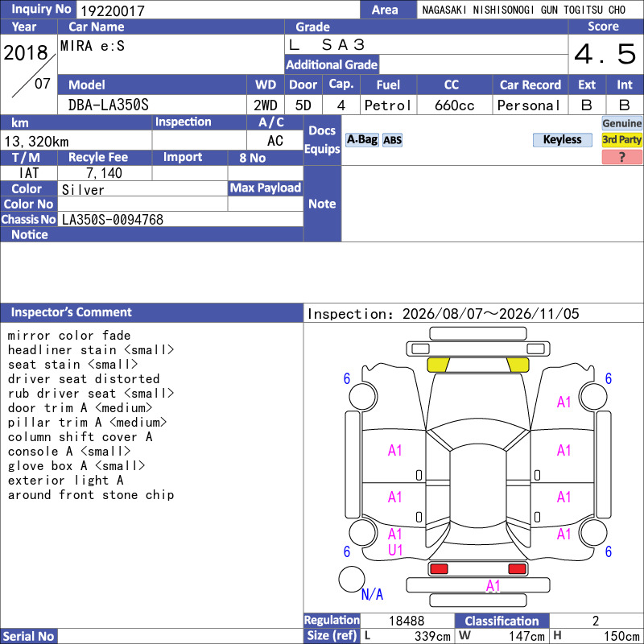Select the U1 damage mark on diagram
This screenshot has width=644, height=644.
[x=395, y=550]
